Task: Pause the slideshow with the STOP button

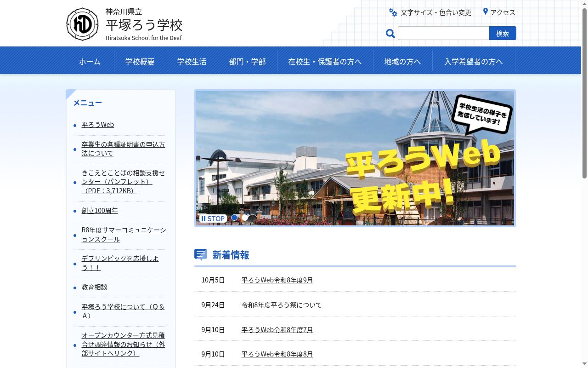Action: pos(213,218)
